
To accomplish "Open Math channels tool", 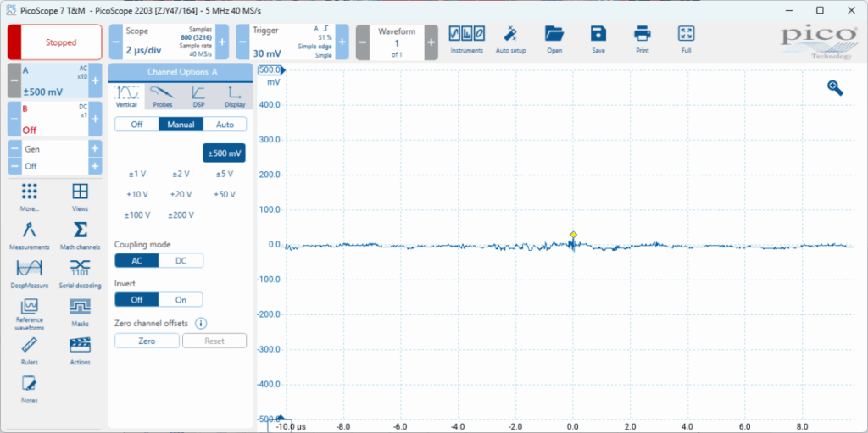I will point(81,236).
